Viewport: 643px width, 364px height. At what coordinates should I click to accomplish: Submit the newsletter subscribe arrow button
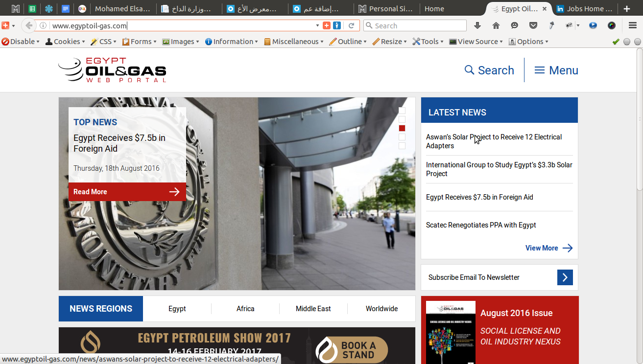click(565, 277)
